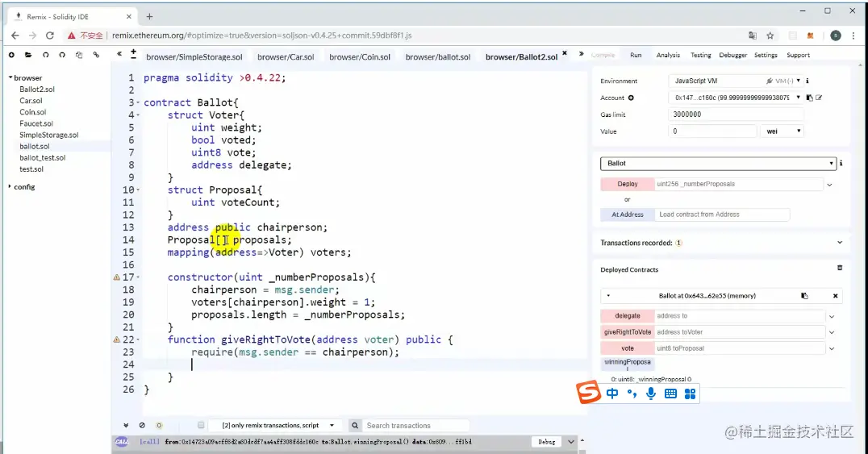Open the Debugger tab
The height and width of the screenshot is (454, 868).
click(x=733, y=55)
